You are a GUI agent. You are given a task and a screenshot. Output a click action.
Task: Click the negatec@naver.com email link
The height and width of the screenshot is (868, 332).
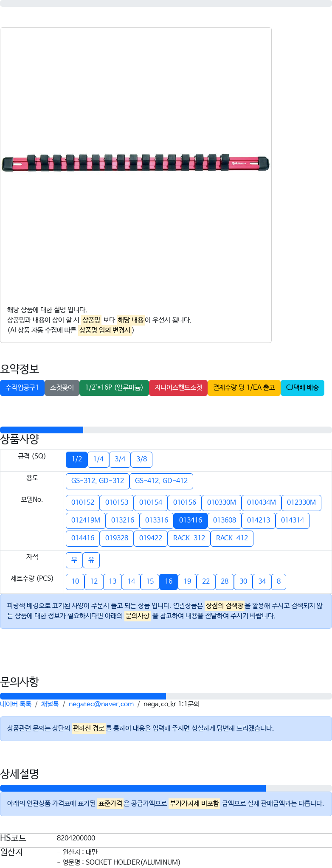(101, 704)
